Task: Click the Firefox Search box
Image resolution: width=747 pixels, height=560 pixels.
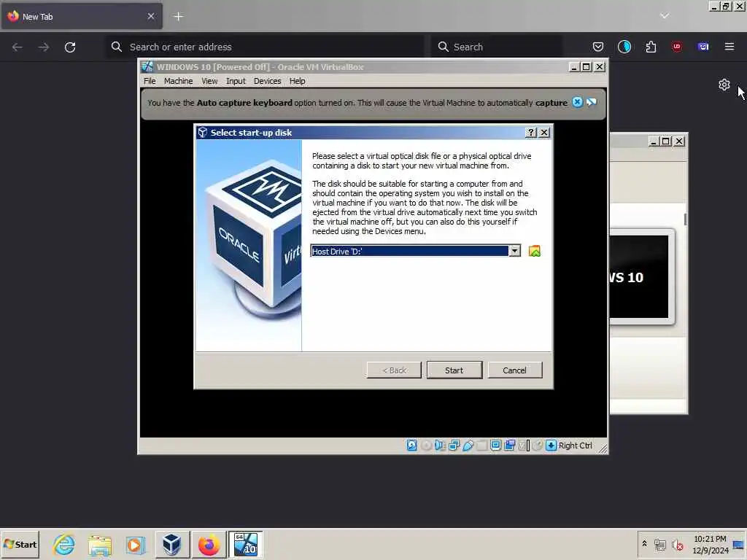Action: click(x=497, y=47)
